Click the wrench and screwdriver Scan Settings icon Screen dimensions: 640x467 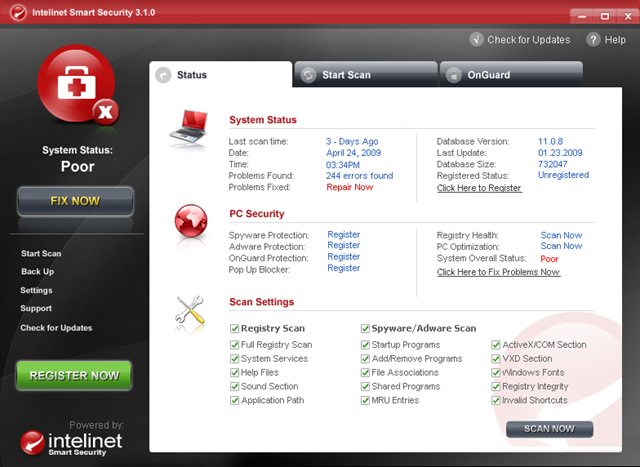(190, 313)
